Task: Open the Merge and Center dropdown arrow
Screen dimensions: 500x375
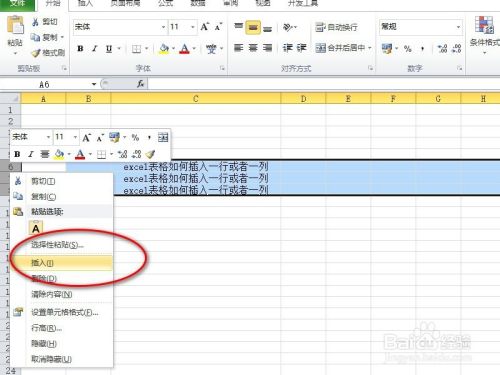Action: (370, 48)
